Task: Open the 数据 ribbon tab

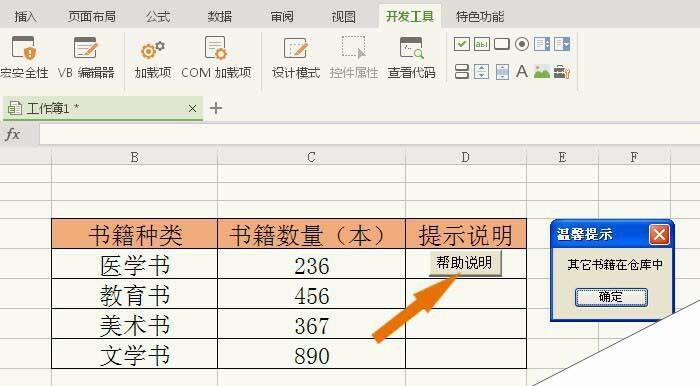Action: tap(220, 17)
